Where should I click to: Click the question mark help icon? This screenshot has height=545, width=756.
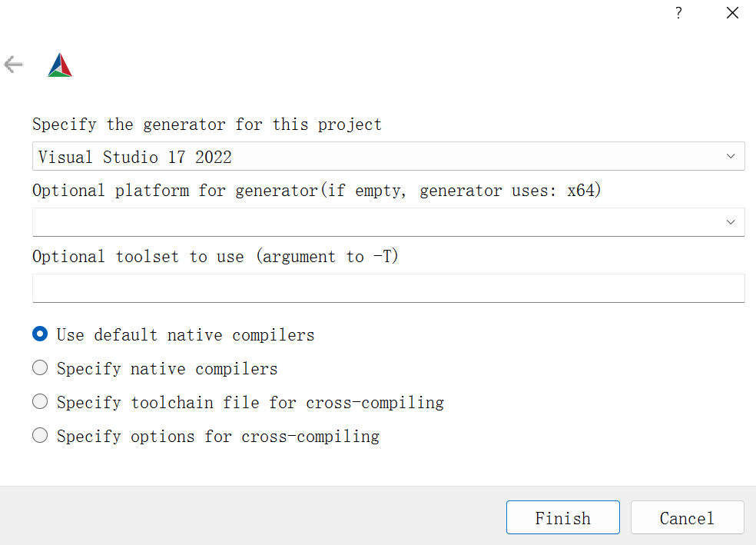[x=678, y=13]
